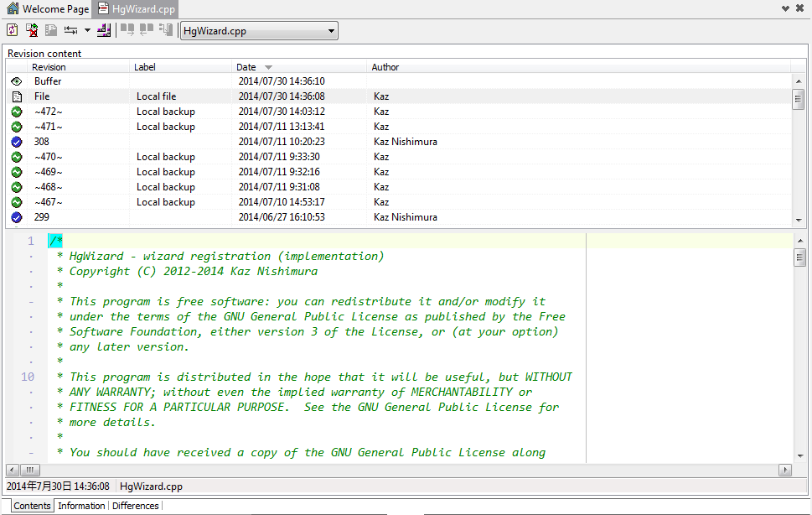
Task: Click the file icon on the File row
Action: [x=17, y=96]
